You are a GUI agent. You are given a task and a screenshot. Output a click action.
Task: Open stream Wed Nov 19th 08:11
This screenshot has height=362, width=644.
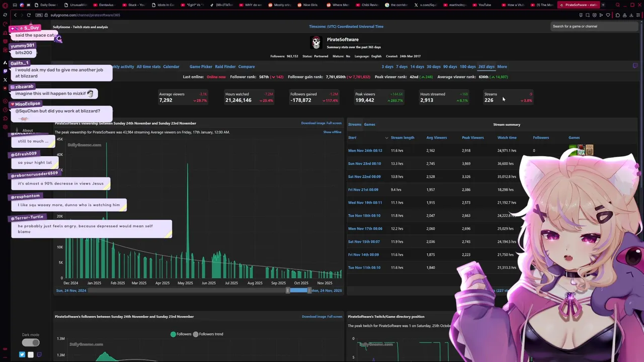tap(365, 203)
